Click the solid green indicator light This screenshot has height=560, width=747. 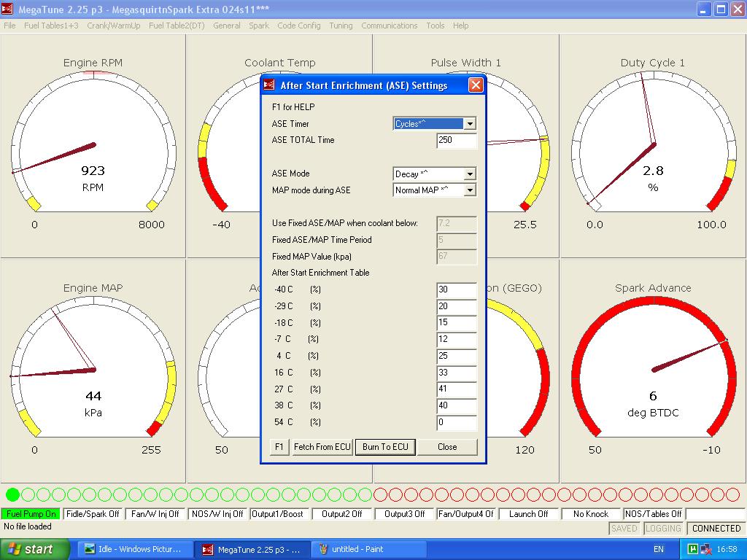(12, 494)
